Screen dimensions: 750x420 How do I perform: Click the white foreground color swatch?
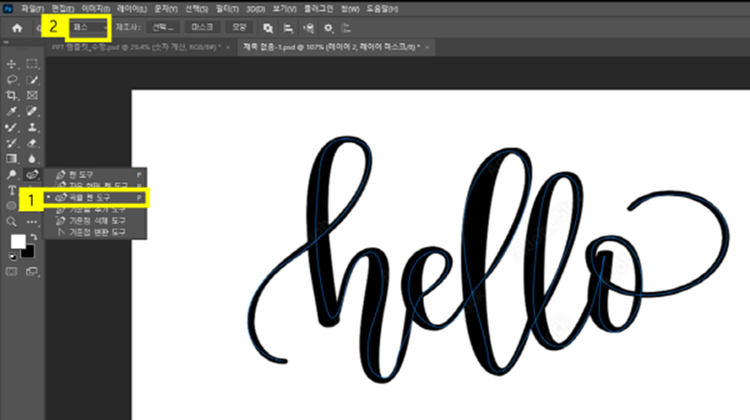(18, 241)
